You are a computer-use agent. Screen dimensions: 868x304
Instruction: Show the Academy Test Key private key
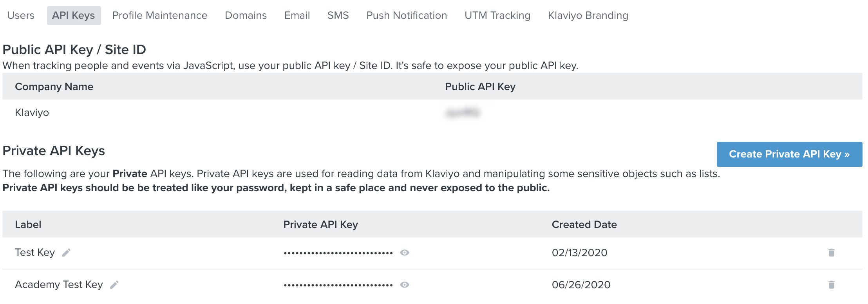[405, 285]
